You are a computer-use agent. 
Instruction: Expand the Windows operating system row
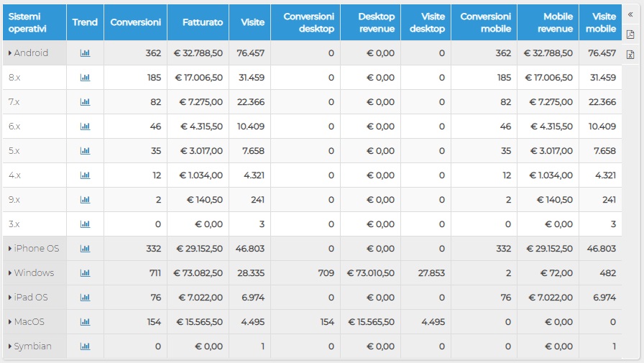tap(10, 273)
